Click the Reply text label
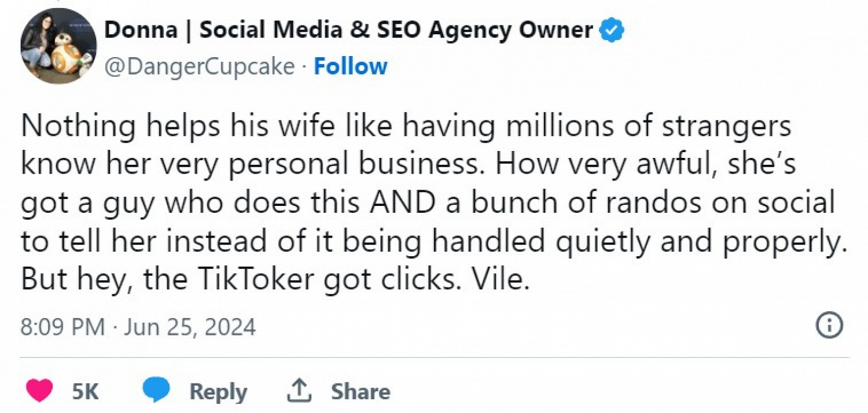This screenshot has height=413, width=868. coord(218,392)
